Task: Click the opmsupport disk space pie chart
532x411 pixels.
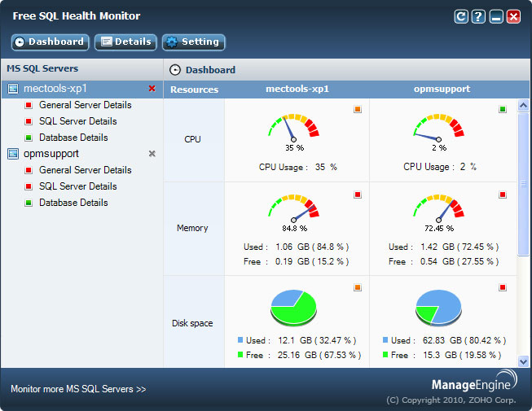Action: [x=438, y=308]
